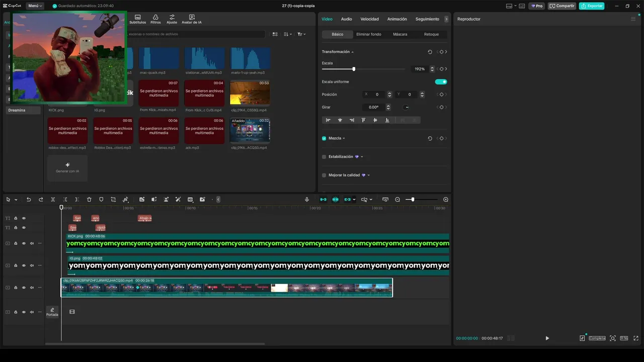Open the Reproductor panel menu
The height and width of the screenshot is (362, 644).
point(633,19)
